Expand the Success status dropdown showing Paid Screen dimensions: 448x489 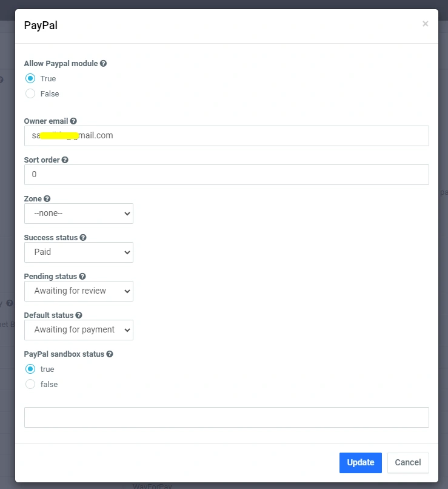click(79, 252)
